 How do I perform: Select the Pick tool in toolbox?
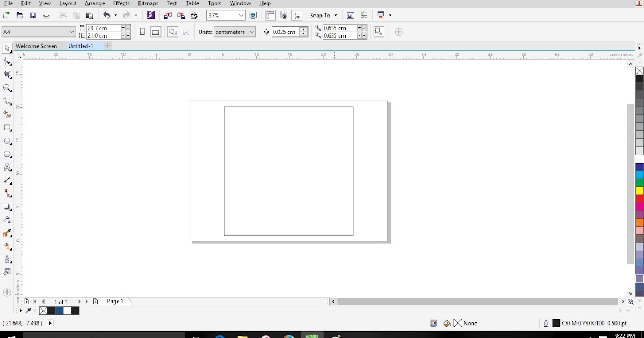coord(7,48)
